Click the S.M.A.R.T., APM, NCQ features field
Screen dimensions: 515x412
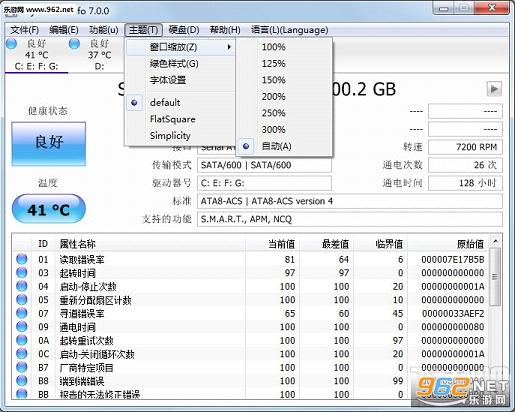coord(350,219)
